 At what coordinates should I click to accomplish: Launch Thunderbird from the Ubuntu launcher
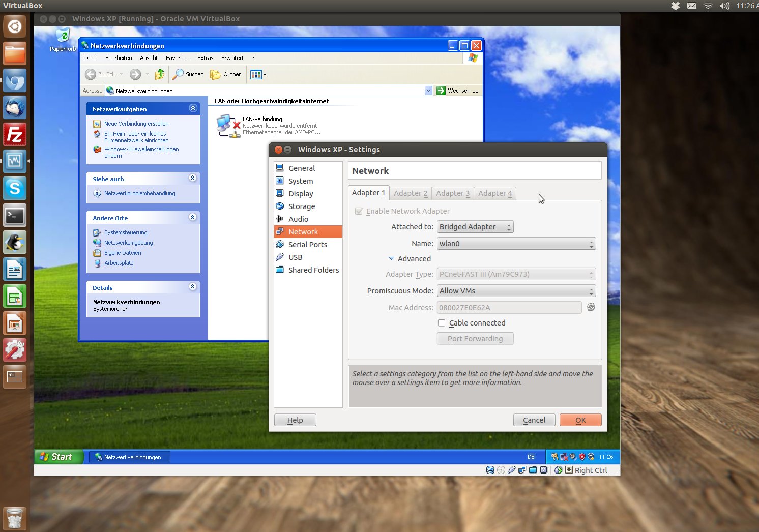coord(15,108)
